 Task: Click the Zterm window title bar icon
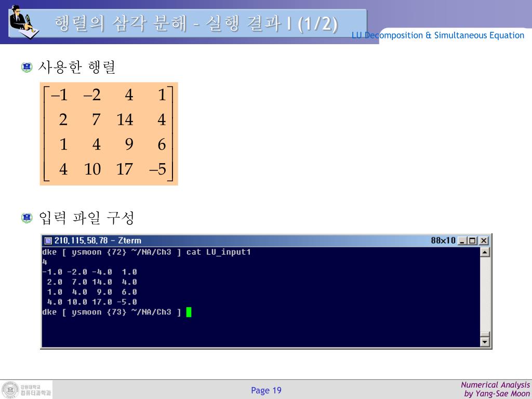tap(48, 241)
